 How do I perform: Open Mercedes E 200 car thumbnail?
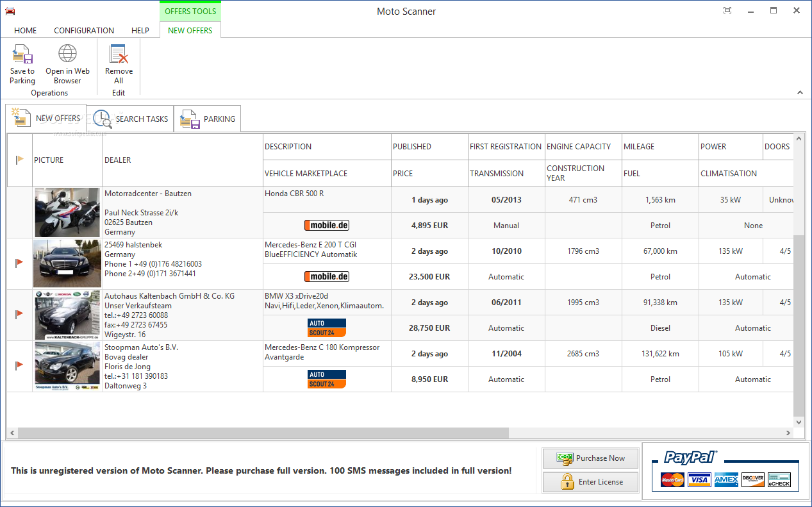tap(67, 263)
